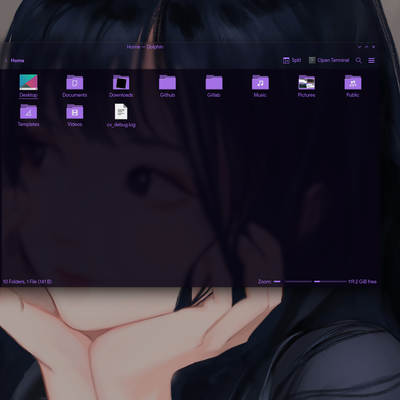Select the cv_debug.log file icon
Image resolution: width=400 pixels, height=400 pixels.
point(121,111)
